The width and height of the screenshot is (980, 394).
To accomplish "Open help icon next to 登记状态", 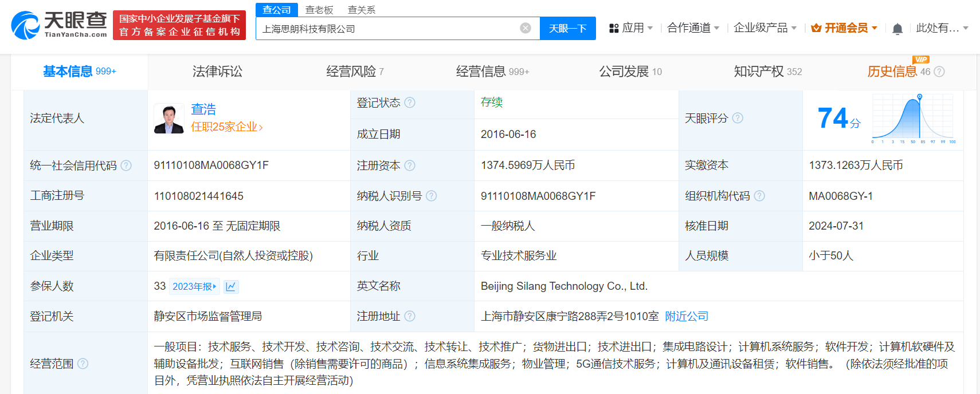I will pos(410,103).
